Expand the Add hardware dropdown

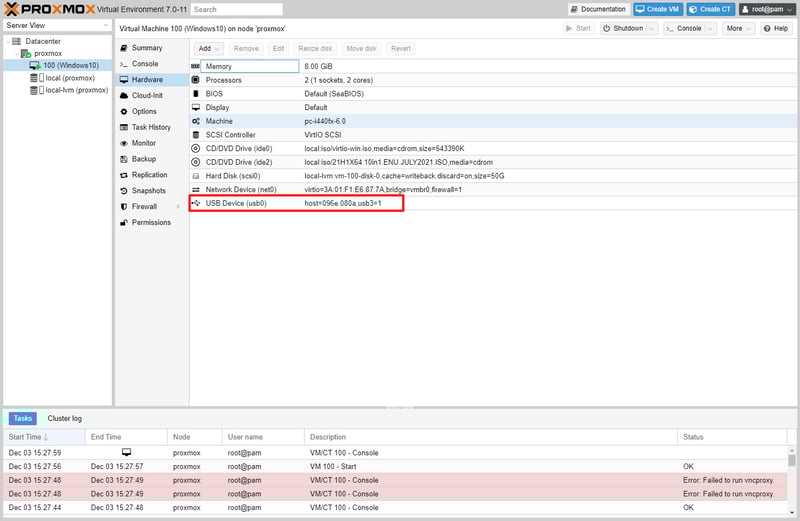[208, 48]
